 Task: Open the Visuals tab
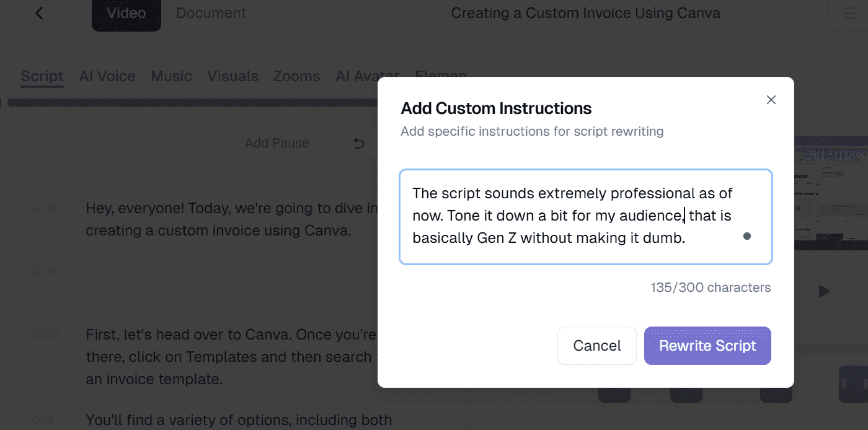click(232, 76)
